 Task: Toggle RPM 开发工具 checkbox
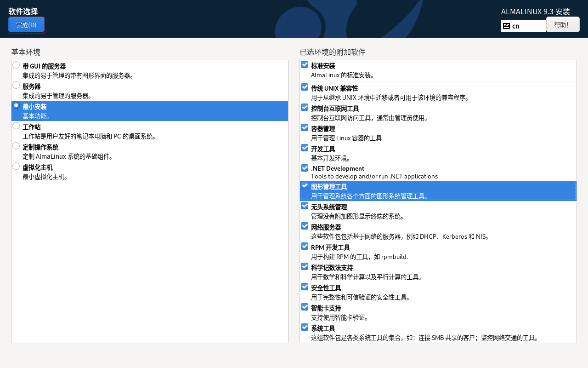[305, 246]
